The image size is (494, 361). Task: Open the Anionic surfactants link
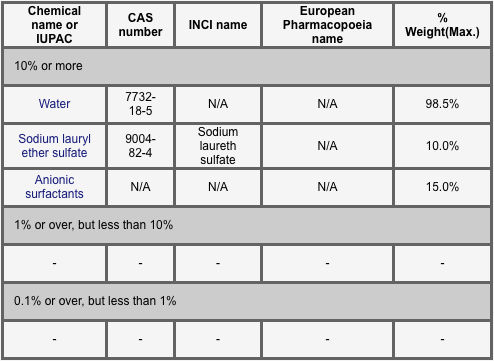point(54,187)
